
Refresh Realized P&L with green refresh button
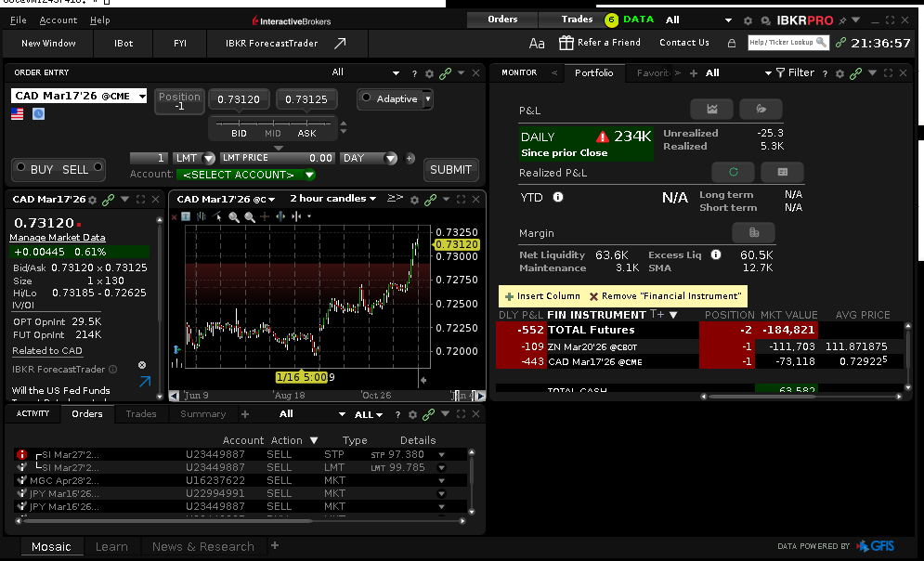[733, 172]
